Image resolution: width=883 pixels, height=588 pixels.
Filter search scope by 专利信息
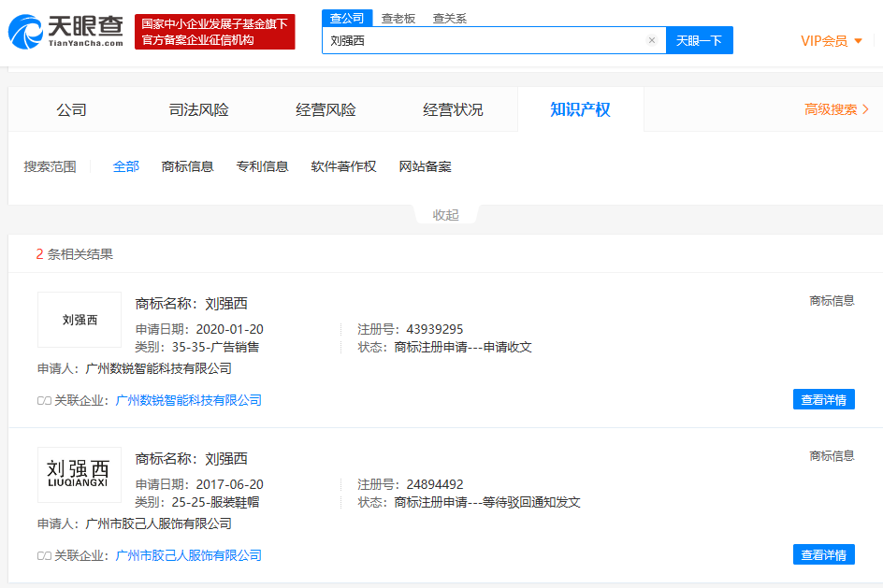coord(262,166)
